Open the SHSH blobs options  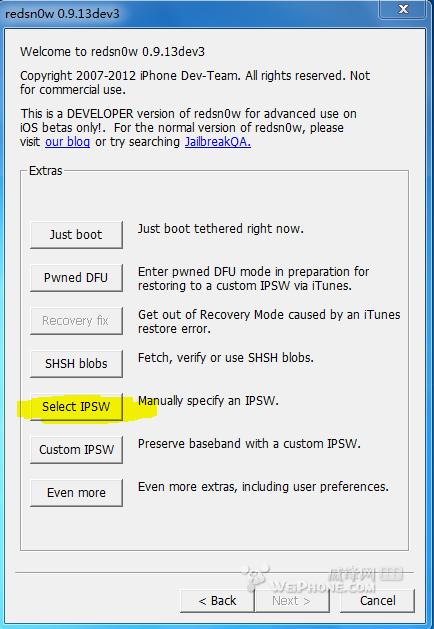pos(76,363)
